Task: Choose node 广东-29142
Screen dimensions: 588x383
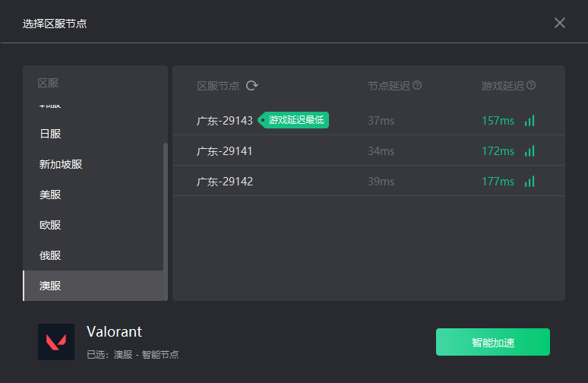Action: click(368, 181)
